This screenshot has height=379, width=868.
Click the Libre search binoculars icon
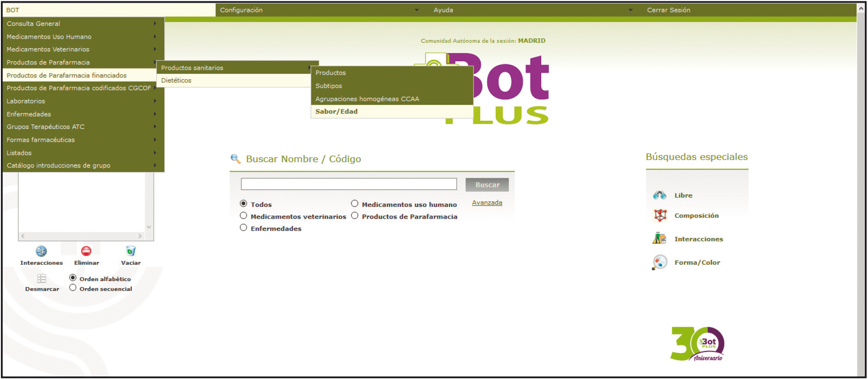(x=659, y=195)
